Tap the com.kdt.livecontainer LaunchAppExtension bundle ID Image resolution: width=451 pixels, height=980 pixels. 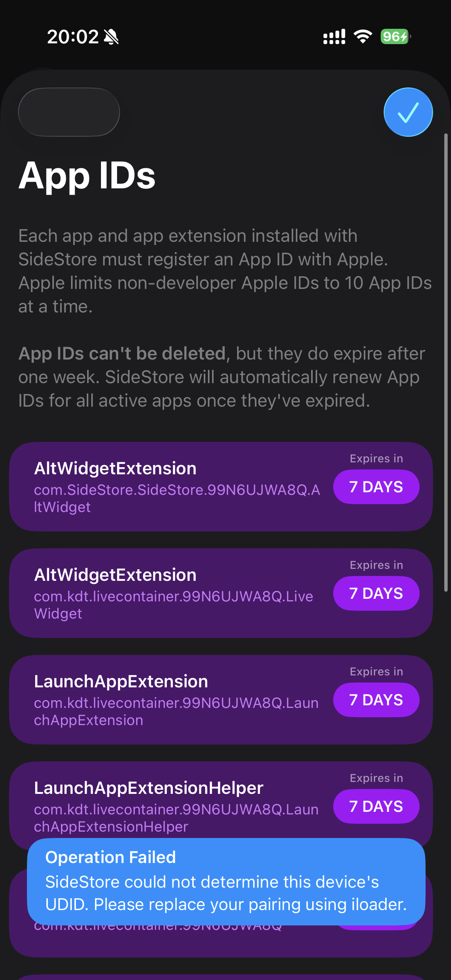pos(176,711)
